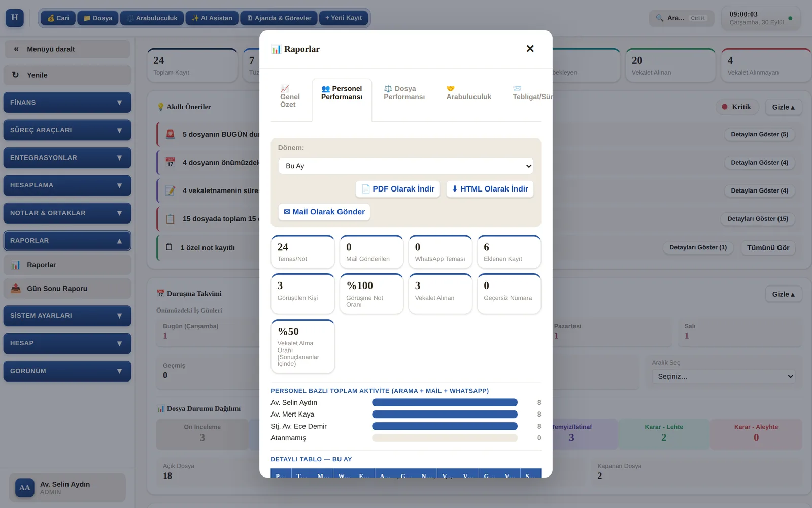Screen dimensions: 812x508
Task: Expand the FİNANS sidebar section
Action: point(67,102)
